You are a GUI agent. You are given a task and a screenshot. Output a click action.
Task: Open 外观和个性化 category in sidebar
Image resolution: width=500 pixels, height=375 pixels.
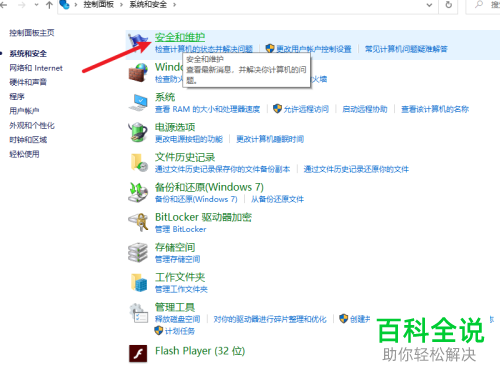32,125
